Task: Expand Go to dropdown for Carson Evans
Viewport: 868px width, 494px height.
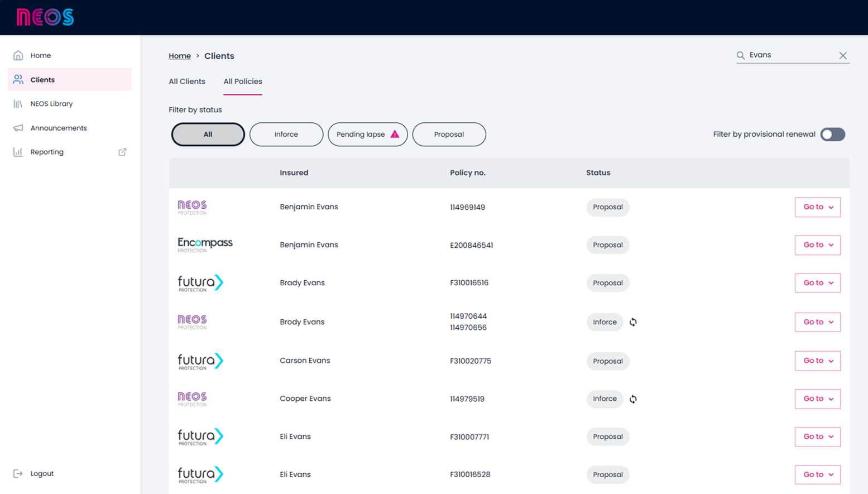Action: click(817, 361)
